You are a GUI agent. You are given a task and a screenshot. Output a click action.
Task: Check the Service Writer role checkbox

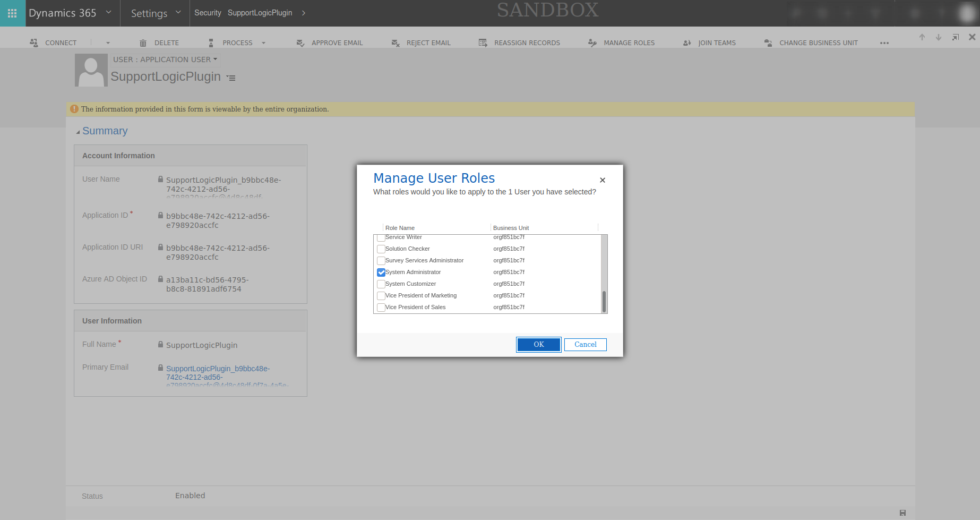(381, 237)
